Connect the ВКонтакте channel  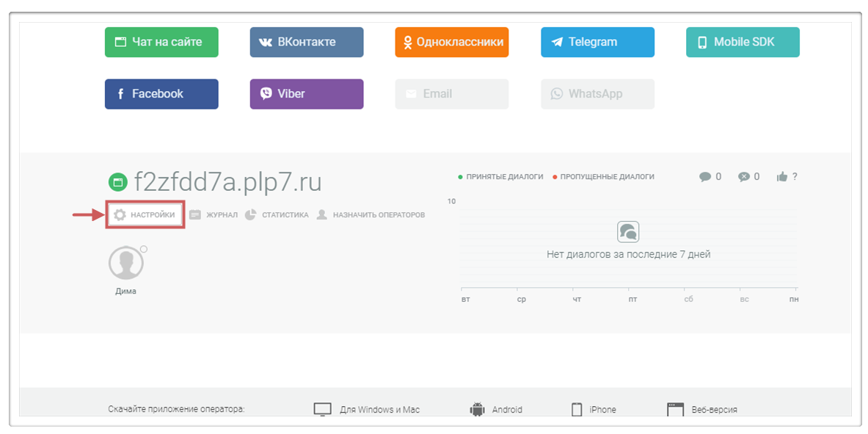coord(306,43)
